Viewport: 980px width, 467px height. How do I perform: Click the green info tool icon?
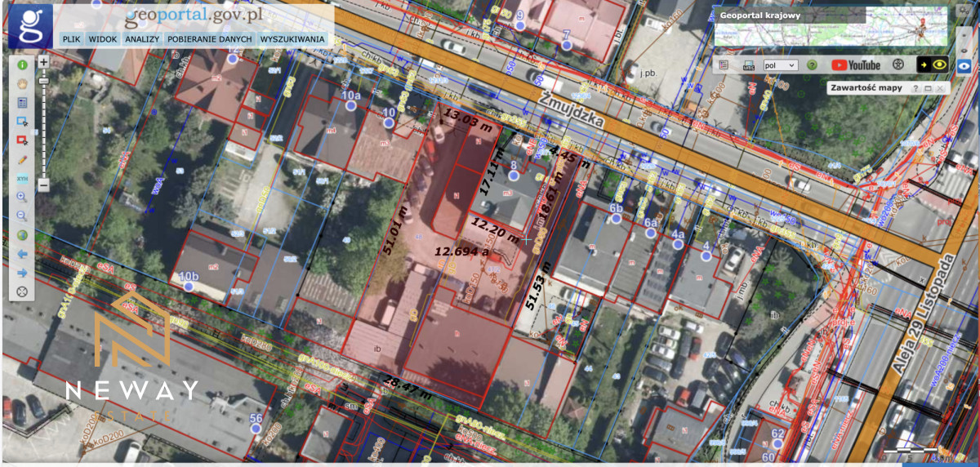(22, 64)
